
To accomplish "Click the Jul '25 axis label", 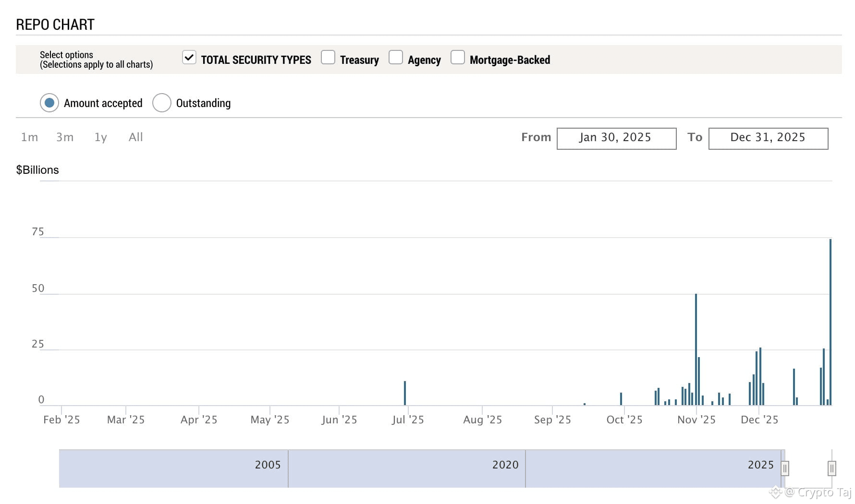I will pyautogui.click(x=408, y=420).
